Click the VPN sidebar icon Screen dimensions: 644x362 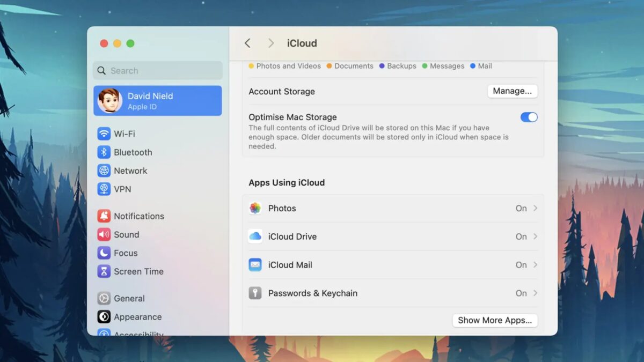(104, 189)
